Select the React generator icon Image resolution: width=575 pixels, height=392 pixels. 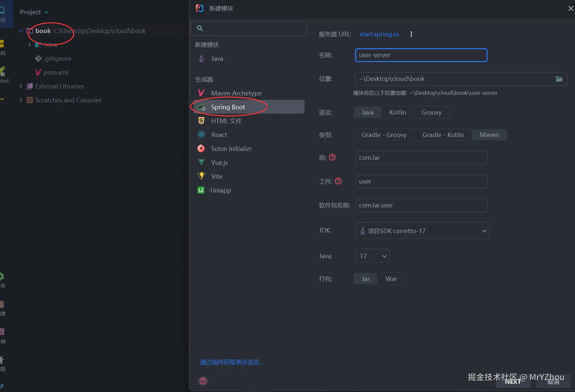click(x=201, y=134)
